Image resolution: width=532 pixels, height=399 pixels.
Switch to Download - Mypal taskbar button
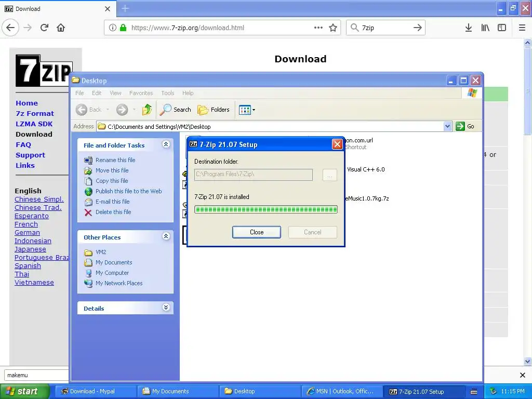click(96, 391)
